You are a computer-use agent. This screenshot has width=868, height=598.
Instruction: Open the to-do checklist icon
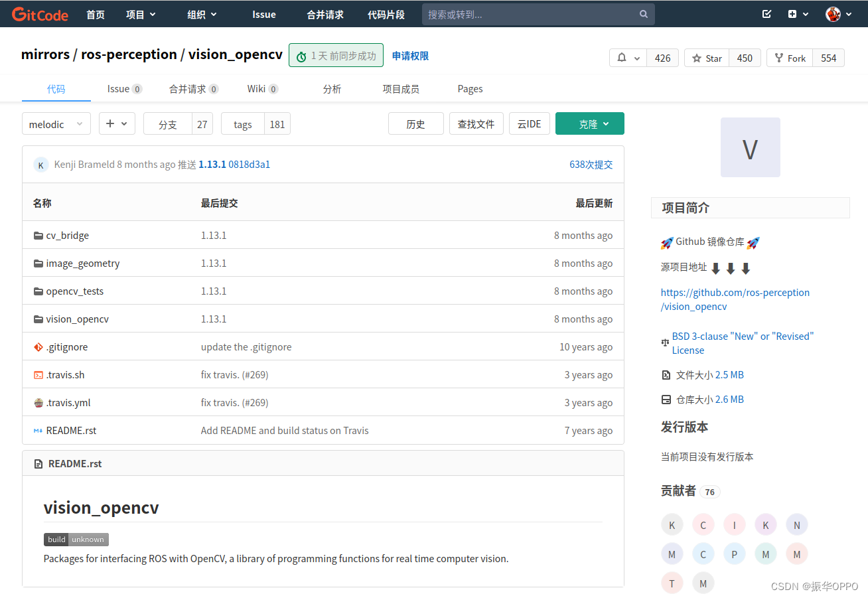click(766, 14)
